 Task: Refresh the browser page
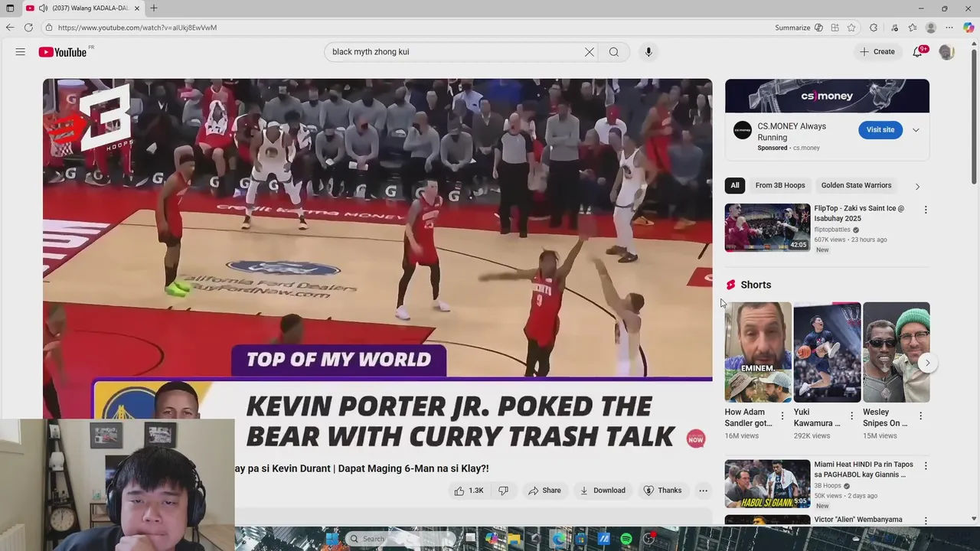(x=28, y=28)
